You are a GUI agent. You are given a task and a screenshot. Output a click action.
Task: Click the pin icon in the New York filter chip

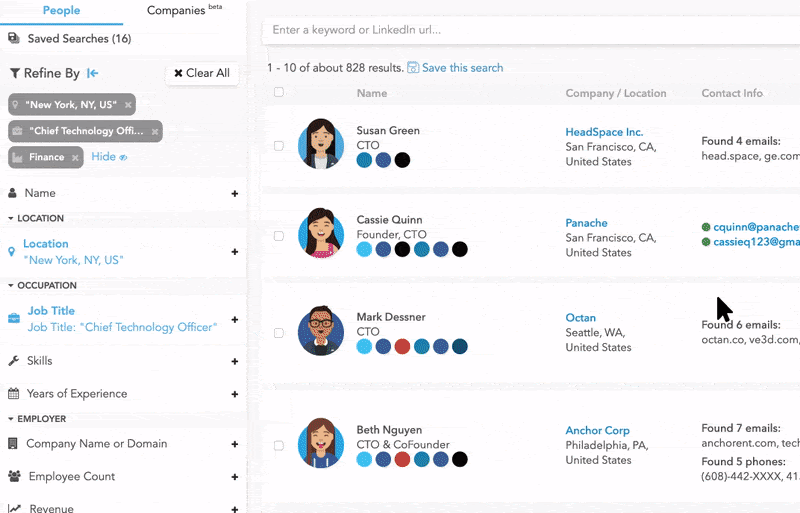16,105
